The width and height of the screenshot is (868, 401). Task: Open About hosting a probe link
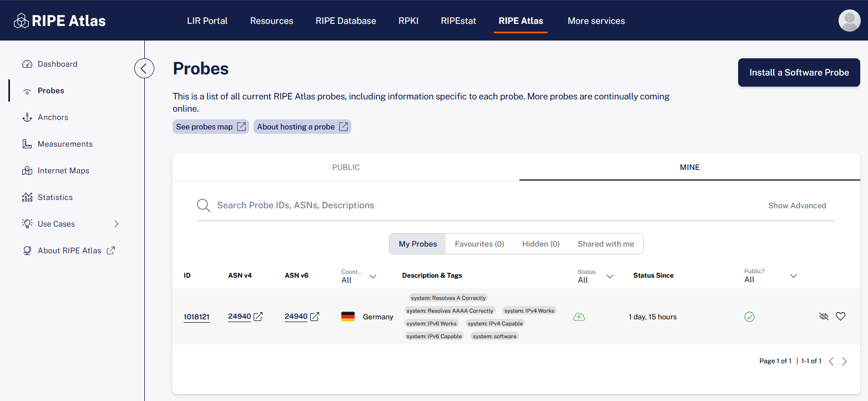[302, 127]
